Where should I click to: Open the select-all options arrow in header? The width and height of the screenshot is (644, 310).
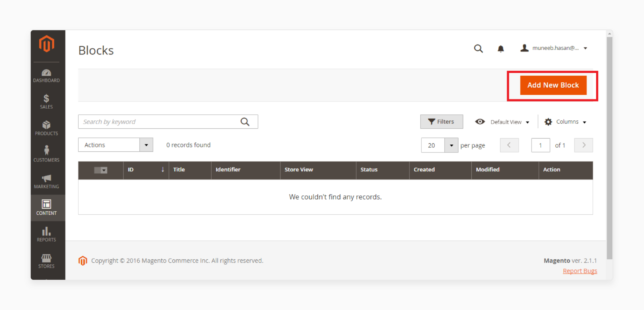pos(104,170)
